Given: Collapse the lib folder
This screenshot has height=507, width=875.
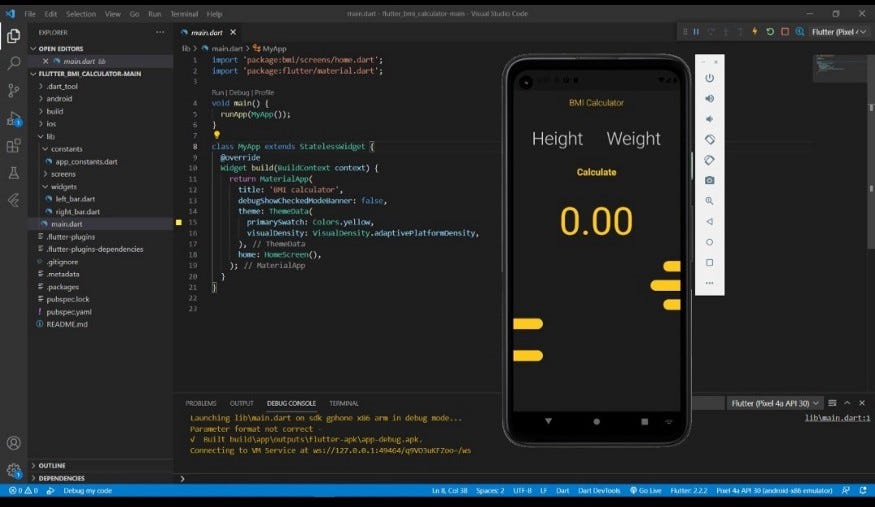Looking at the screenshot, I should pos(100,136).
